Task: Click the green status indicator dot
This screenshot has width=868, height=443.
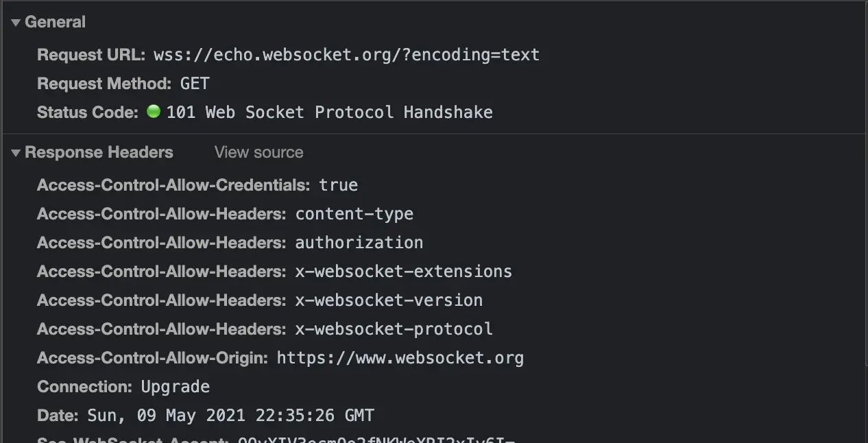Action: point(154,112)
